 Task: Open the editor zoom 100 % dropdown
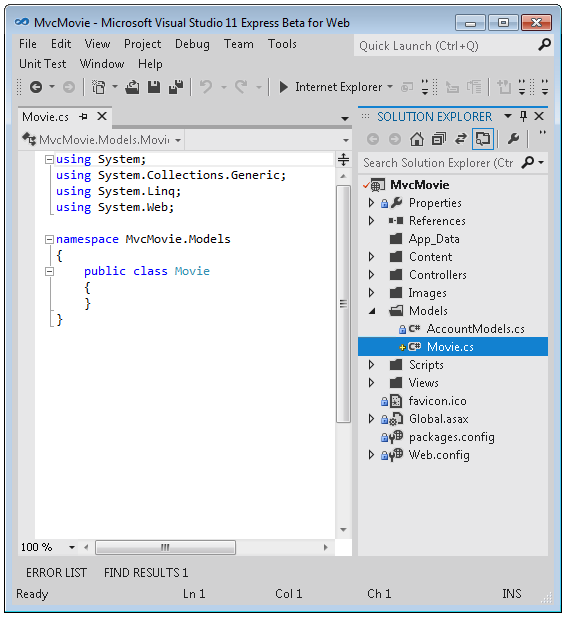(x=72, y=547)
